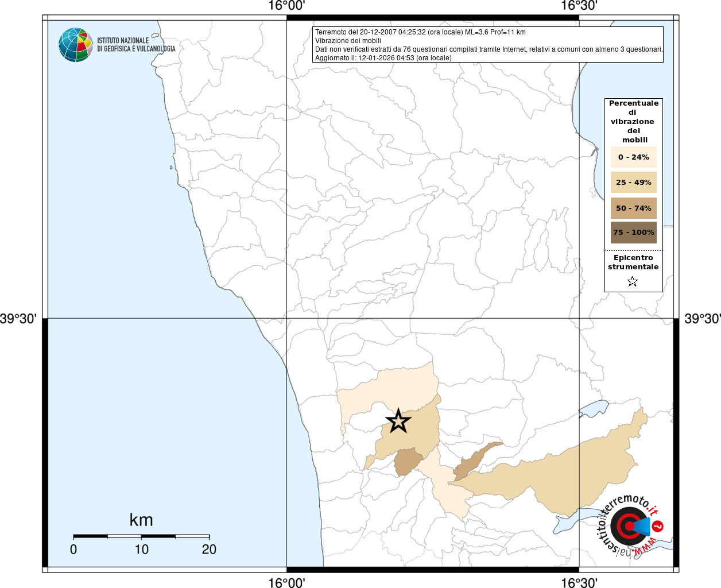Click the 'Epicentro strumentale' legend label
Viewport: 721px width, 588px height.
tap(633, 262)
